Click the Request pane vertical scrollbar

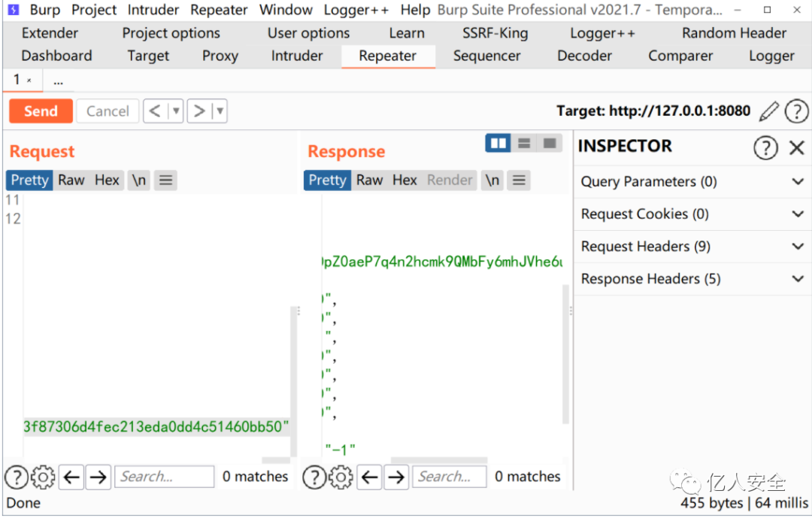pos(294,380)
